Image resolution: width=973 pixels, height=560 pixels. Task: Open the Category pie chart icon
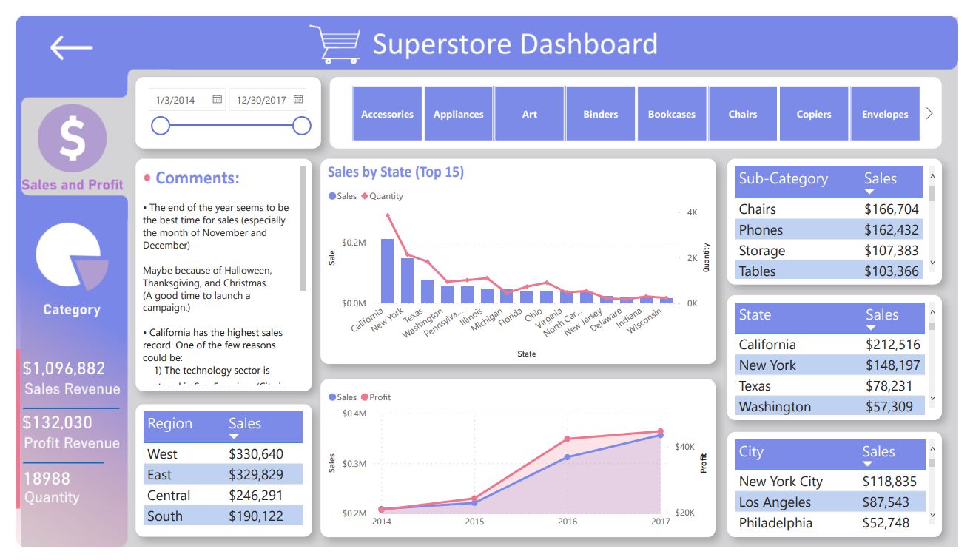click(72, 256)
